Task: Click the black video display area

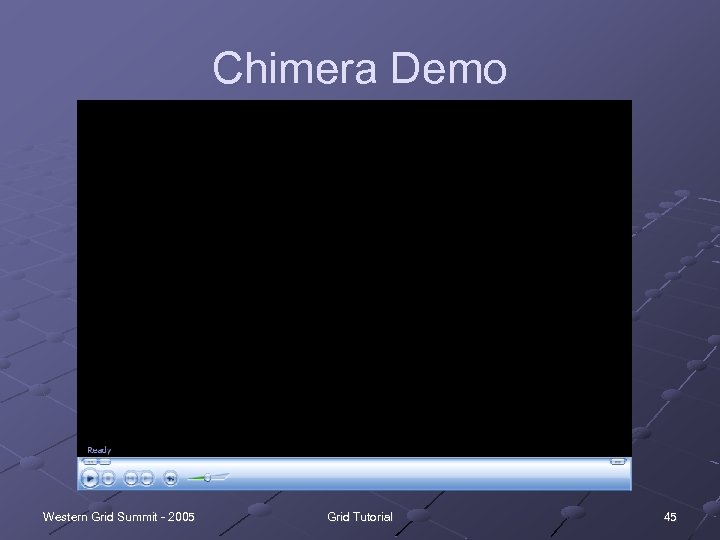Action: (x=354, y=278)
